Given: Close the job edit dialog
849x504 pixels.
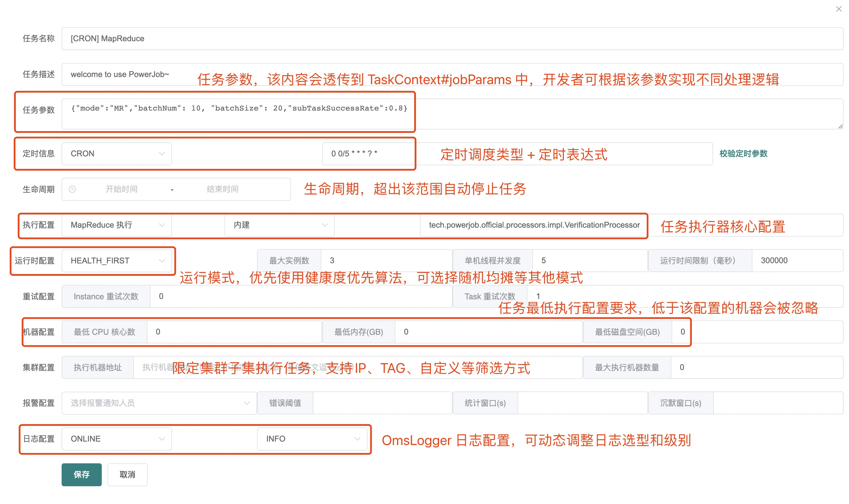Looking at the screenshot, I should [838, 9].
